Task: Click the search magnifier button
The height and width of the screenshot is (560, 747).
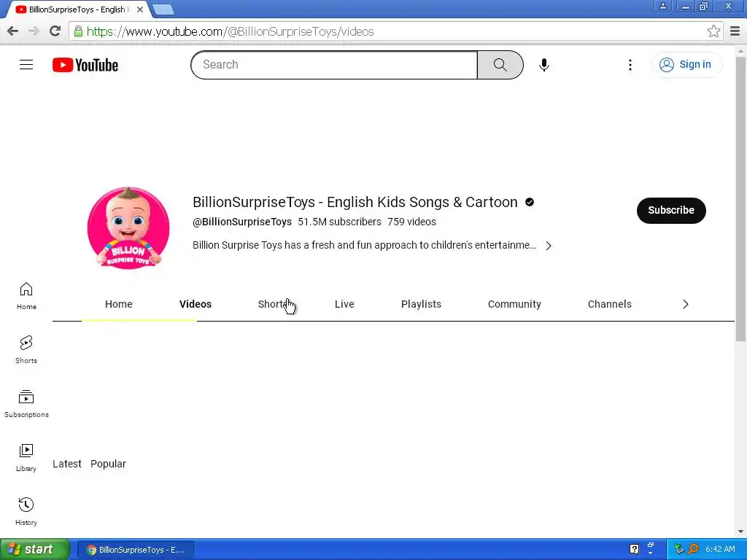Action: (x=500, y=65)
